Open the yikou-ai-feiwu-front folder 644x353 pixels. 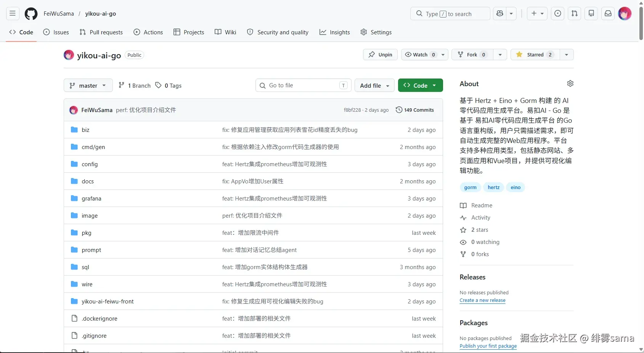click(108, 301)
